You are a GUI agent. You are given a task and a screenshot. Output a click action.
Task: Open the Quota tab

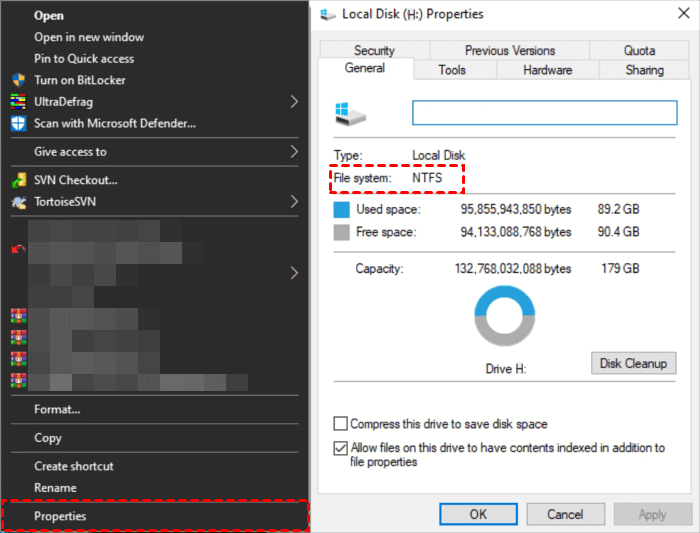tap(639, 50)
